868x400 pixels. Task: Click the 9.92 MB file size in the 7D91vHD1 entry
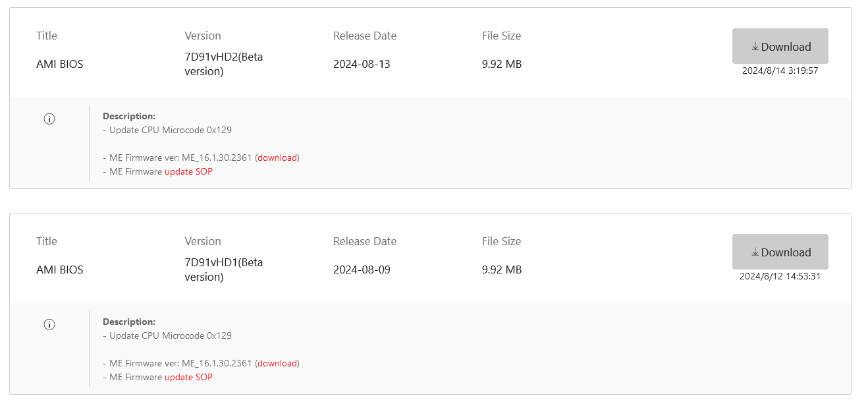coord(502,270)
